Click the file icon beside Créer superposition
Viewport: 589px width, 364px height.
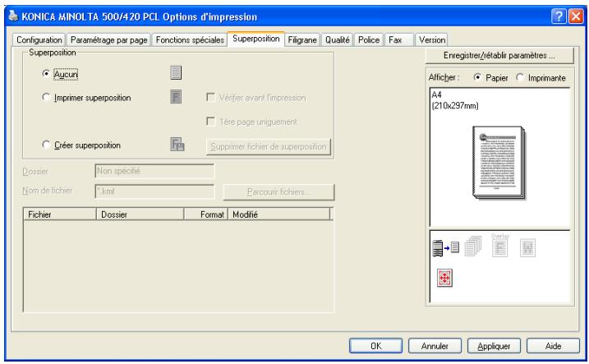pos(177,145)
